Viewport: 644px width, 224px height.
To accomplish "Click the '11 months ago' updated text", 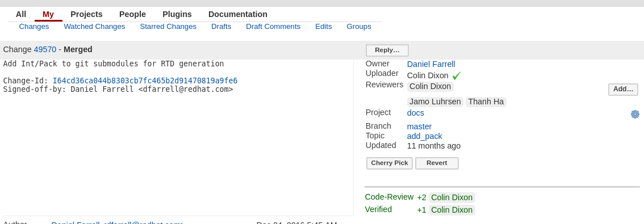I will coord(434,146).
